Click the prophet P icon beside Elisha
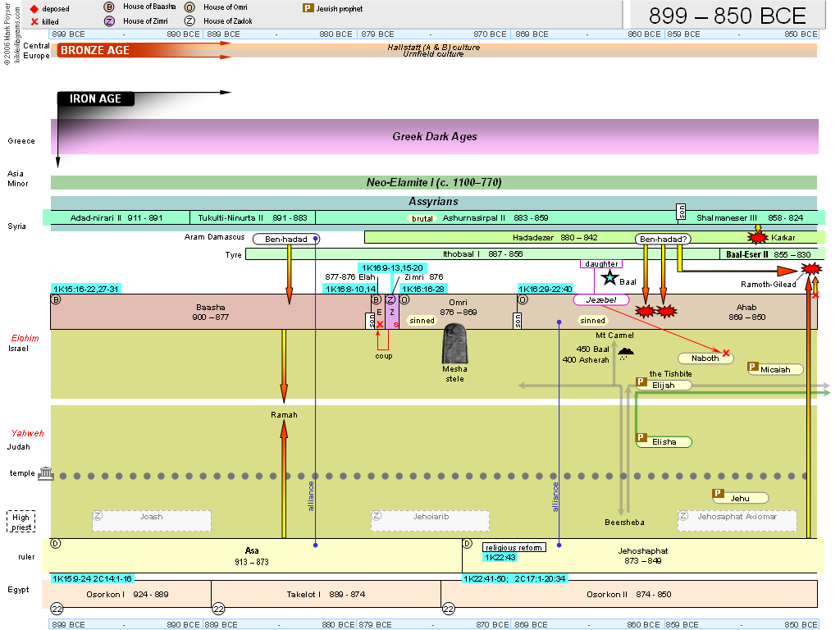The height and width of the screenshot is (630, 840). tap(641, 439)
